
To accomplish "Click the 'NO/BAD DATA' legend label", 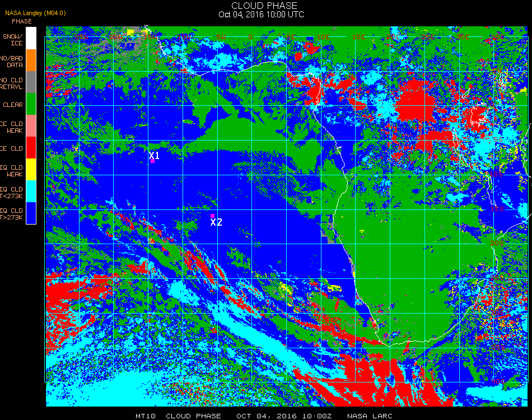I will point(12,62).
